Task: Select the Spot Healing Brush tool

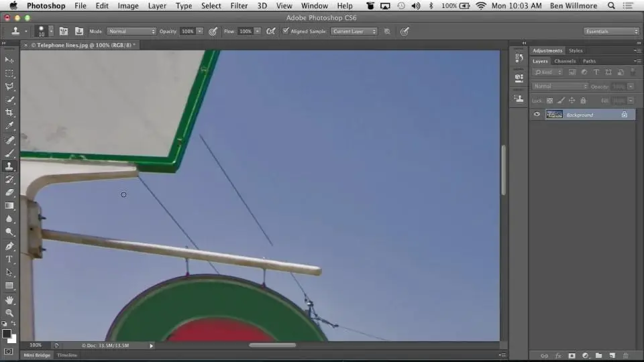Action: coord(9,140)
